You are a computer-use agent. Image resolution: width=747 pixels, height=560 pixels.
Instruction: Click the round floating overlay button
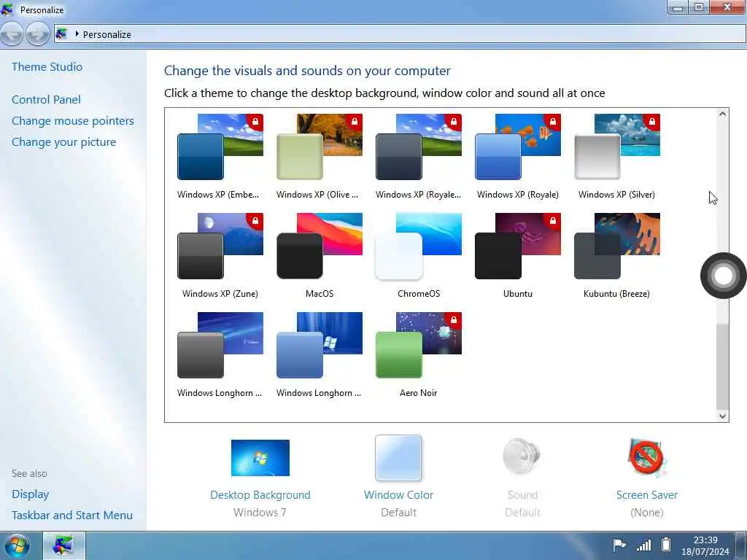[x=723, y=276]
